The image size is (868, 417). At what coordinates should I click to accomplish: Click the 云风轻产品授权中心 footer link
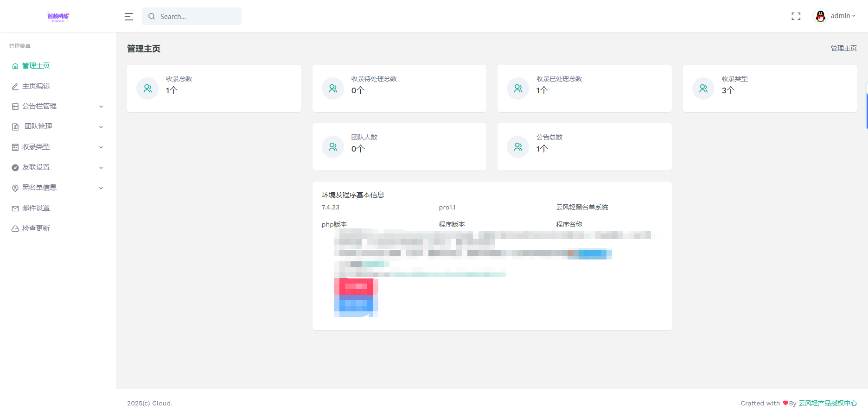[827, 403]
